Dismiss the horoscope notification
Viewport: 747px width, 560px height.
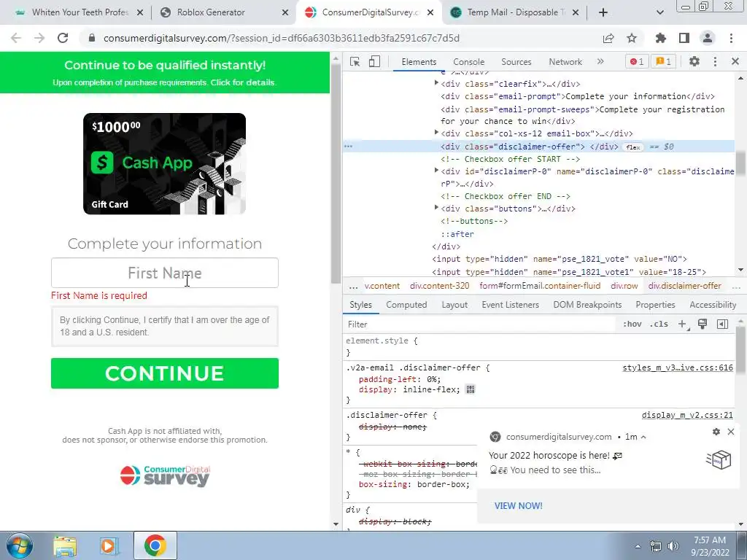[731, 432]
